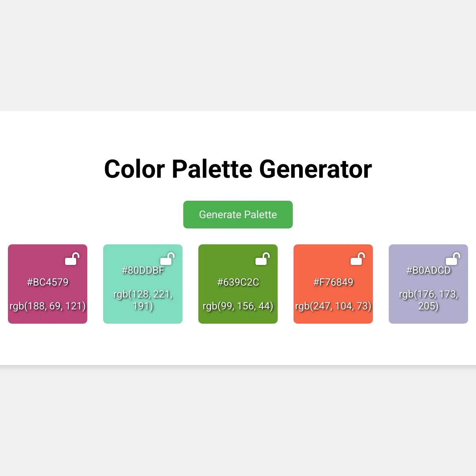476x476 pixels.
Task: Select the magenta #BC4579 color swatch
Action: [48, 284]
